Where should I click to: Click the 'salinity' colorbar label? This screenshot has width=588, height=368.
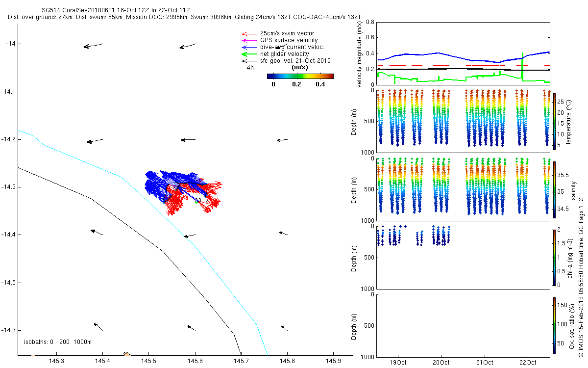point(573,191)
